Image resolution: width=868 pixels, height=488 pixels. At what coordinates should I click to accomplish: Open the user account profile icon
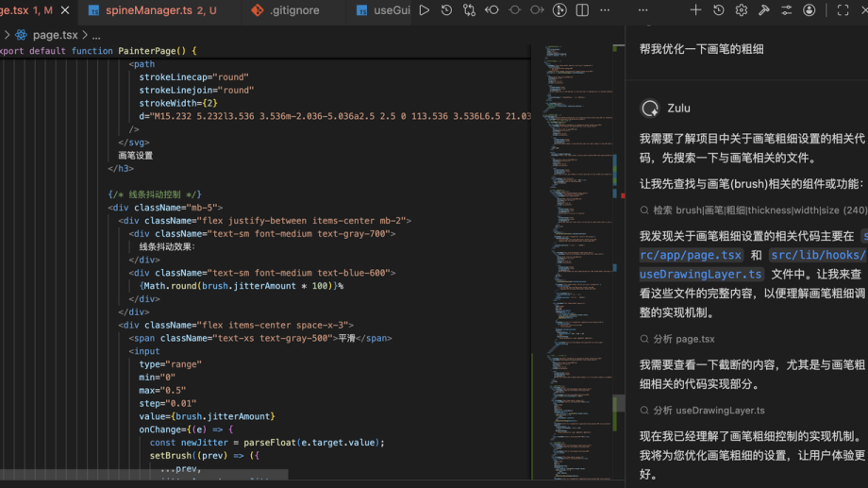point(809,10)
